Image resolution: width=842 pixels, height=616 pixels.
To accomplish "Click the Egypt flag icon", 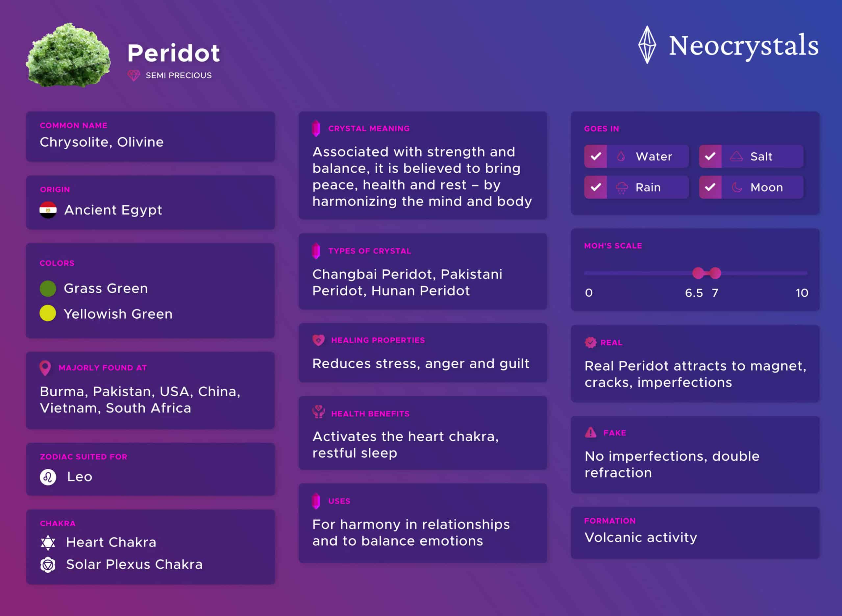I will pyautogui.click(x=48, y=210).
